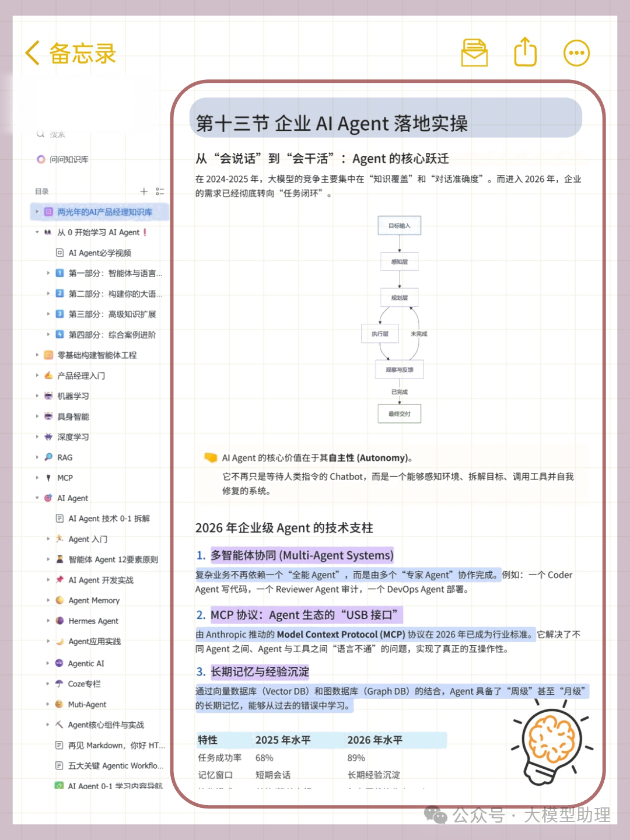Click the heading 长期记忆与经验沉淀

coord(260,671)
